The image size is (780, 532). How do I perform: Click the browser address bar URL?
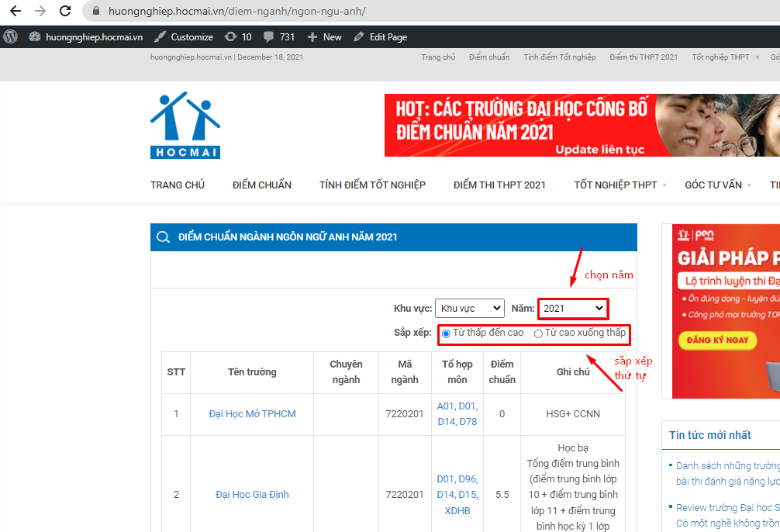(x=236, y=12)
